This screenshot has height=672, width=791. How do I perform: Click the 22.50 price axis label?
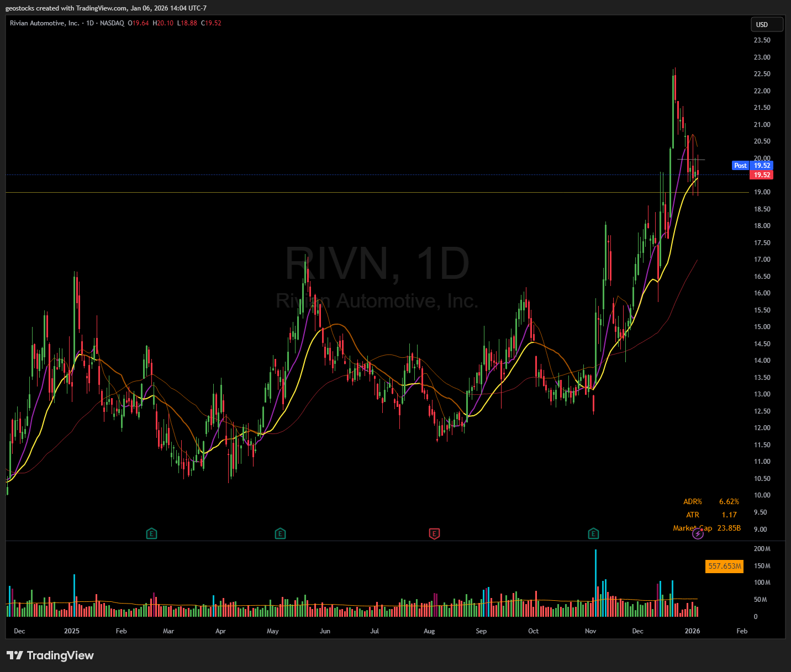coord(762,74)
